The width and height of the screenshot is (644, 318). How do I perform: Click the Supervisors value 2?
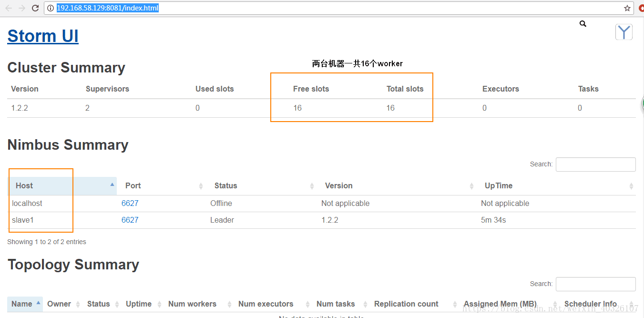pyautogui.click(x=88, y=108)
